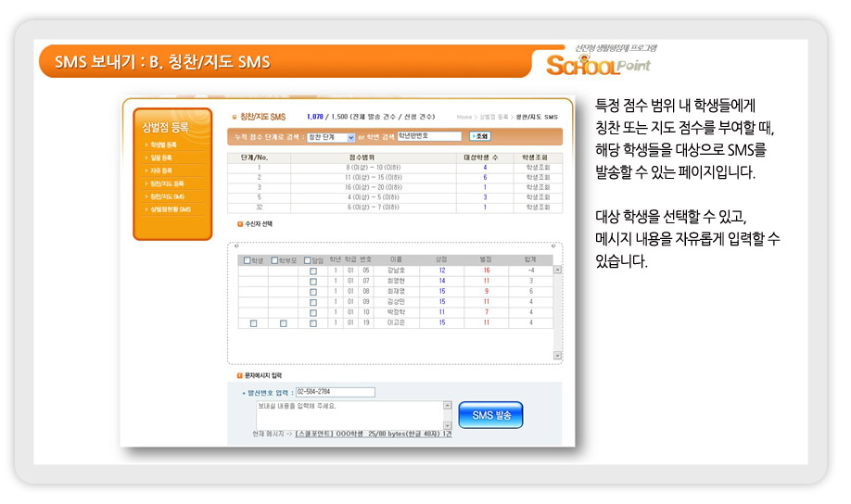Viewport: 851px width, 504px height.
Task: Click the 칭찬/지도 SMS title icon
Action: pos(234,117)
